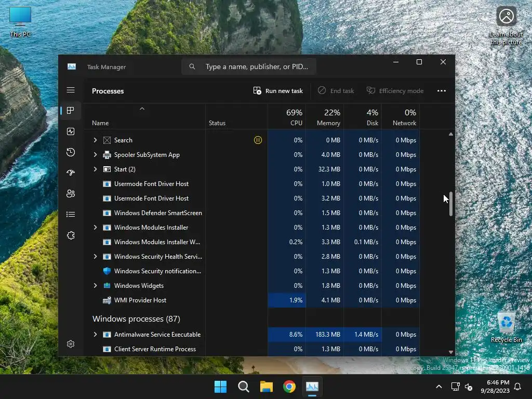
Task: Click the Spooler SubSystem App printer icon
Action: coord(107,155)
